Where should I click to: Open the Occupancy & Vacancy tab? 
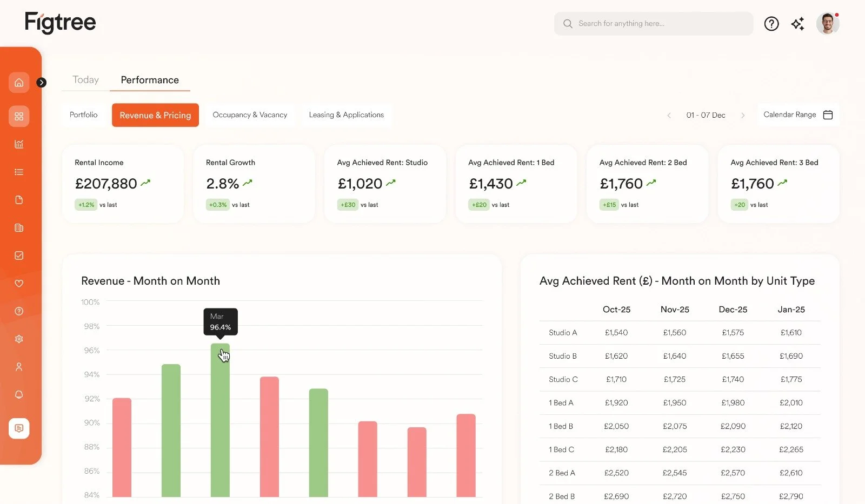click(x=250, y=115)
